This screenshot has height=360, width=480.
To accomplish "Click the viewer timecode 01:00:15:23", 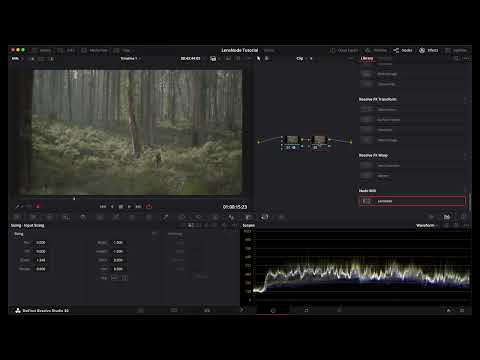I will (235, 207).
